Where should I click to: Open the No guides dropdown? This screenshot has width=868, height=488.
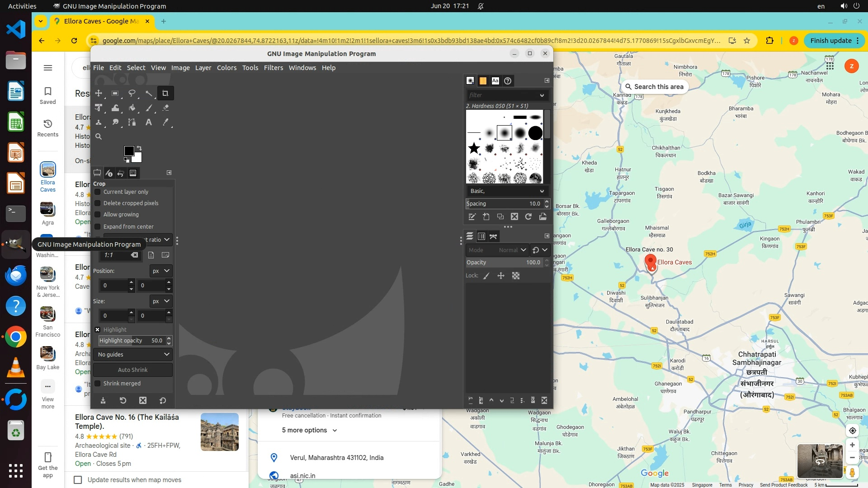133,355
